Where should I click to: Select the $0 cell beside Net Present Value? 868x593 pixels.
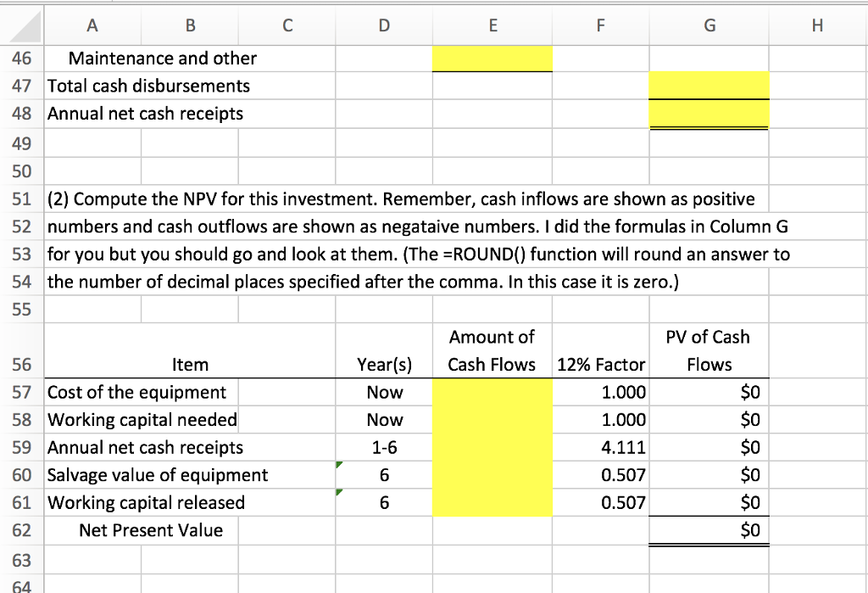coord(708,529)
